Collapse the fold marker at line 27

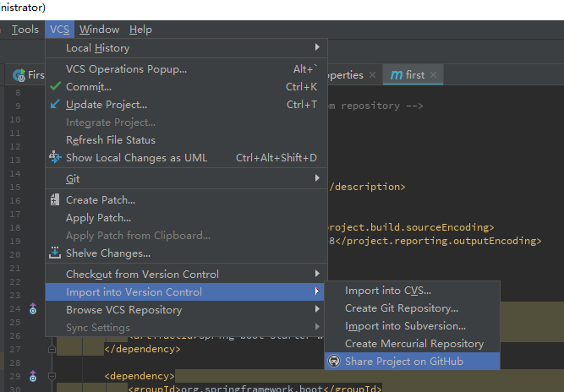(52, 349)
